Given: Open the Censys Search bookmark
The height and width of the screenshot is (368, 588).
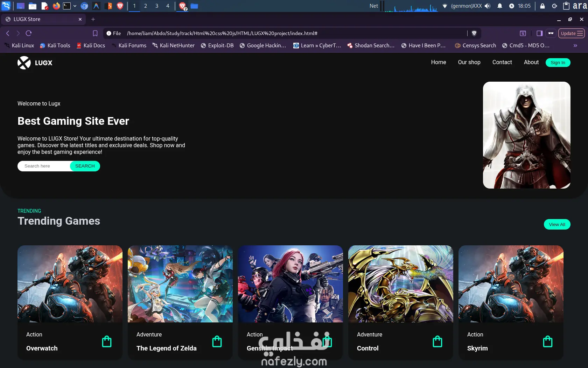Looking at the screenshot, I should pos(475,46).
